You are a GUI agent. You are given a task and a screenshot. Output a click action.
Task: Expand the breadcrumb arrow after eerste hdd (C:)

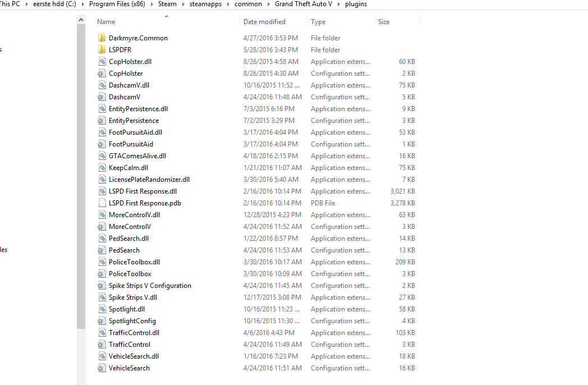(82, 4)
